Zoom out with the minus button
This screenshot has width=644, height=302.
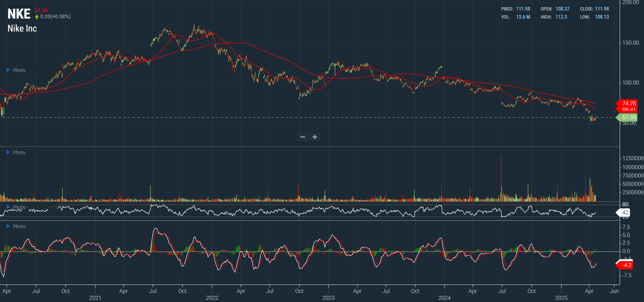pyautogui.click(x=303, y=137)
